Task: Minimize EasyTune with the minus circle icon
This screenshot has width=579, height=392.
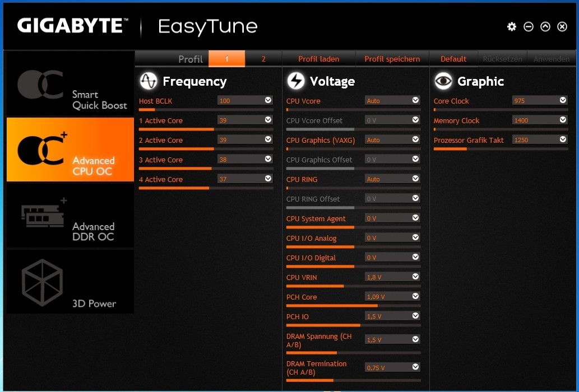Action: click(529, 26)
